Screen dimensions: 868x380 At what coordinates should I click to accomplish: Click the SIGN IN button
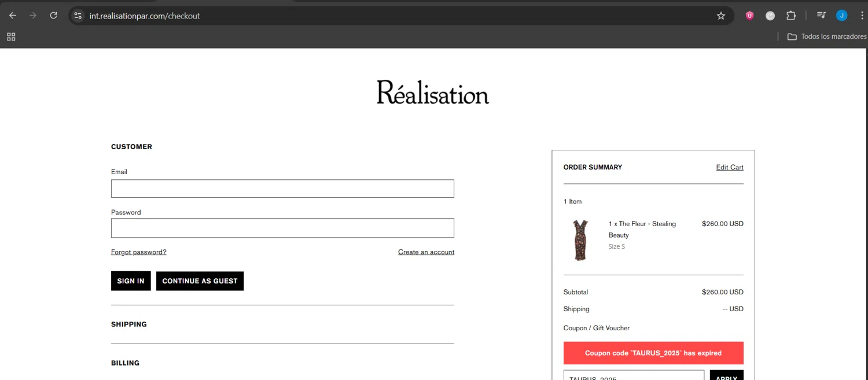pyautogui.click(x=131, y=281)
